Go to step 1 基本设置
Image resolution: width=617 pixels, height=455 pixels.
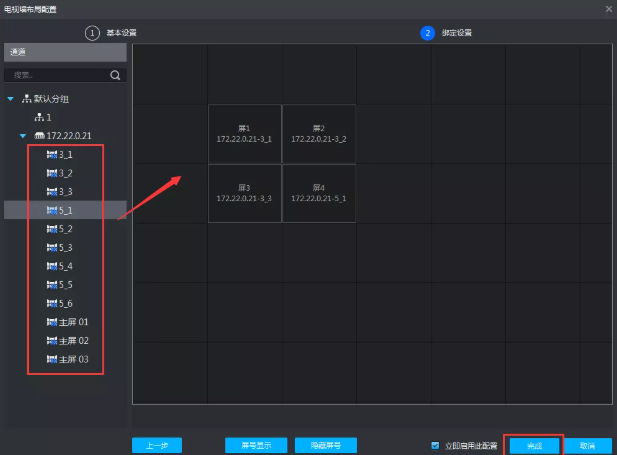pyautogui.click(x=93, y=32)
